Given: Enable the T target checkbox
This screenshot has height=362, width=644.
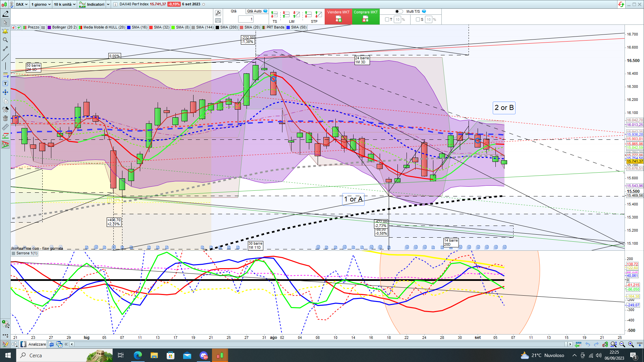Looking at the screenshot, I should [387, 19].
